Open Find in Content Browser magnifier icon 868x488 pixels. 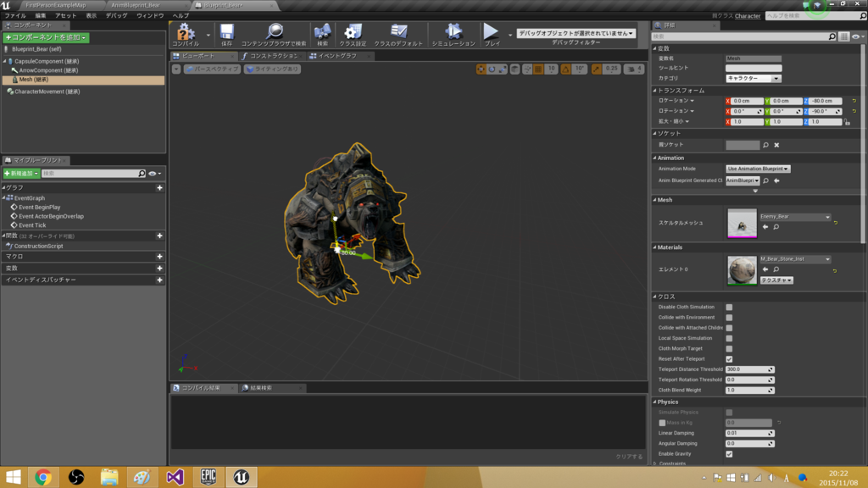tap(275, 32)
